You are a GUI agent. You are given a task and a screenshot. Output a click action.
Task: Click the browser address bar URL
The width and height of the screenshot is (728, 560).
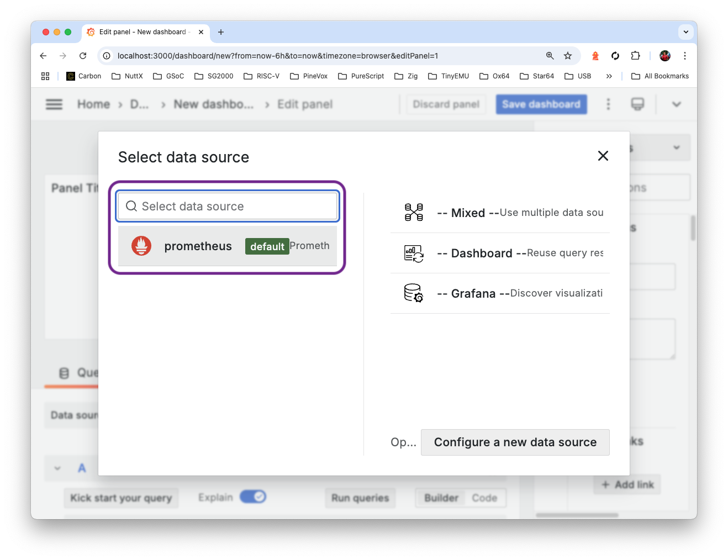tap(278, 56)
